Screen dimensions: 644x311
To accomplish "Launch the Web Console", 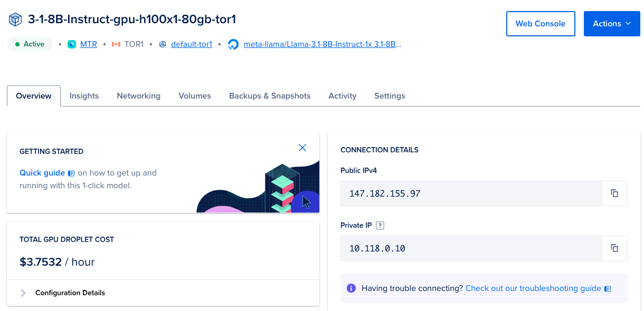I will 540,24.
